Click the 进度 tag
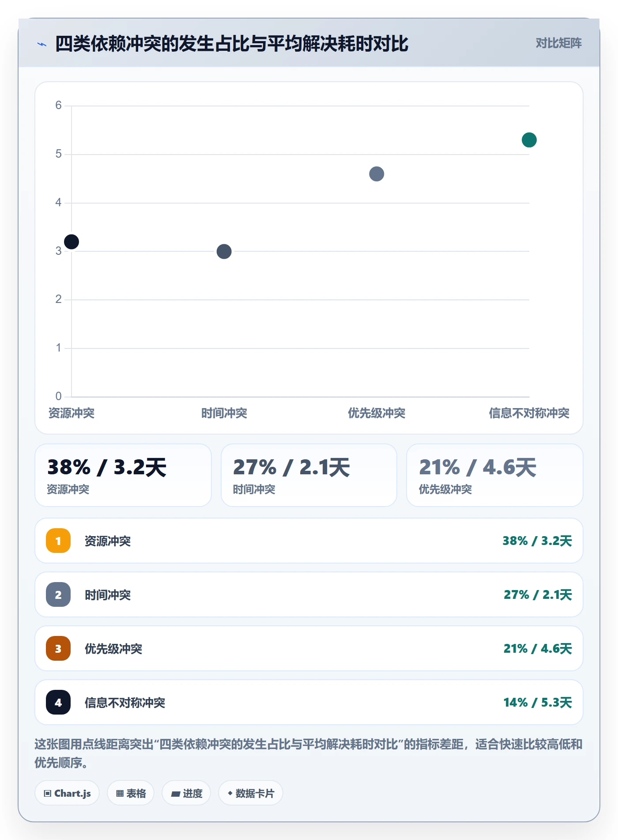Image resolution: width=618 pixels, height=840 pixels. point(186,793)
